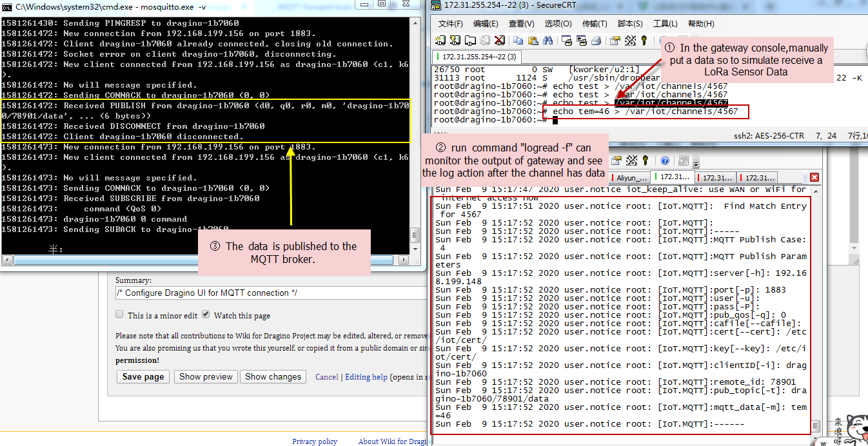Expand toolbar overflow arrow in lower SecureCRT
The width and height of the screenshot is (868, 446).
point(696,164)
